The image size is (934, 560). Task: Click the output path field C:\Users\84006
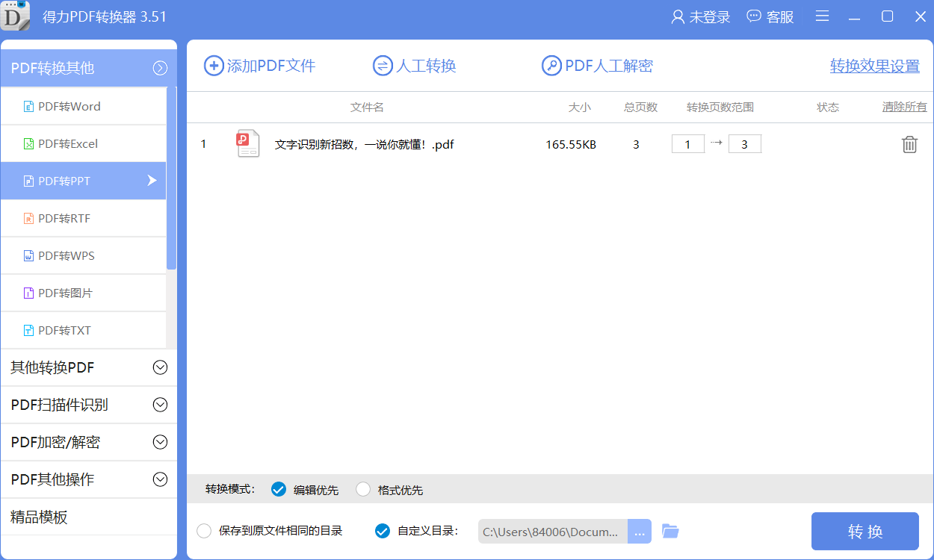553,532
